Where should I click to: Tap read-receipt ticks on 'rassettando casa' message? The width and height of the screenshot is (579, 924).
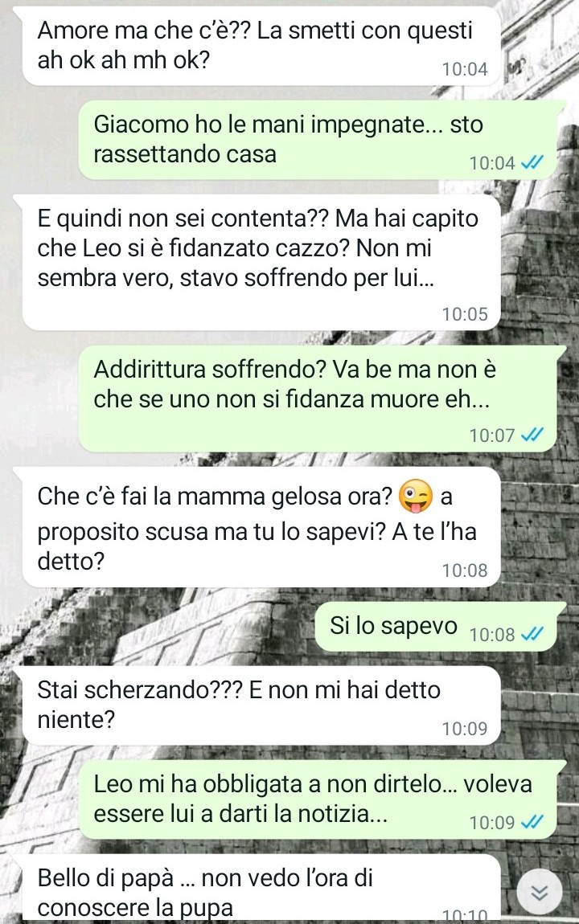coord(532,162)
